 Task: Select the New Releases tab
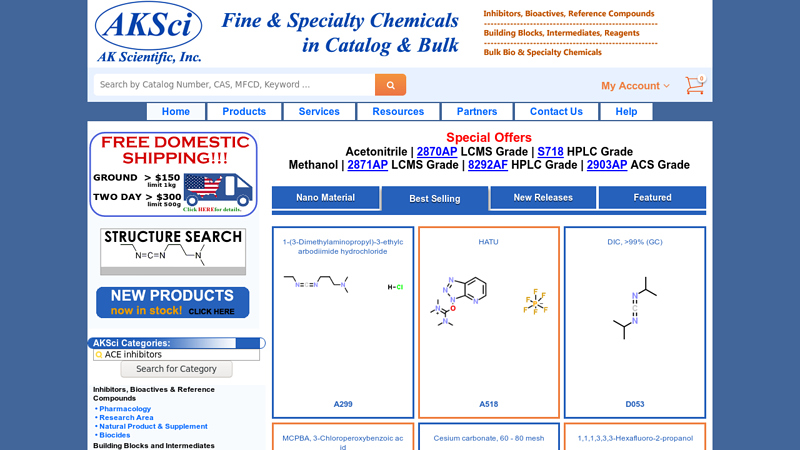543,198
